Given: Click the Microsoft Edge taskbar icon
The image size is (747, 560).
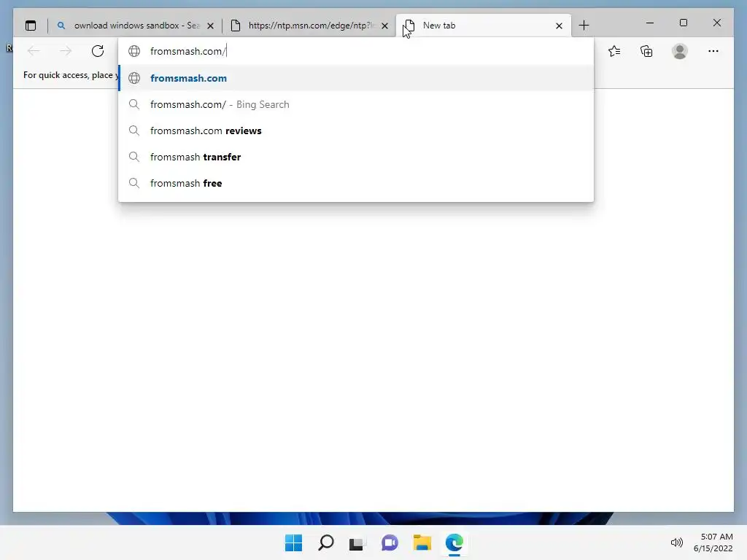Looking at the screenshot, I should 454,542.
